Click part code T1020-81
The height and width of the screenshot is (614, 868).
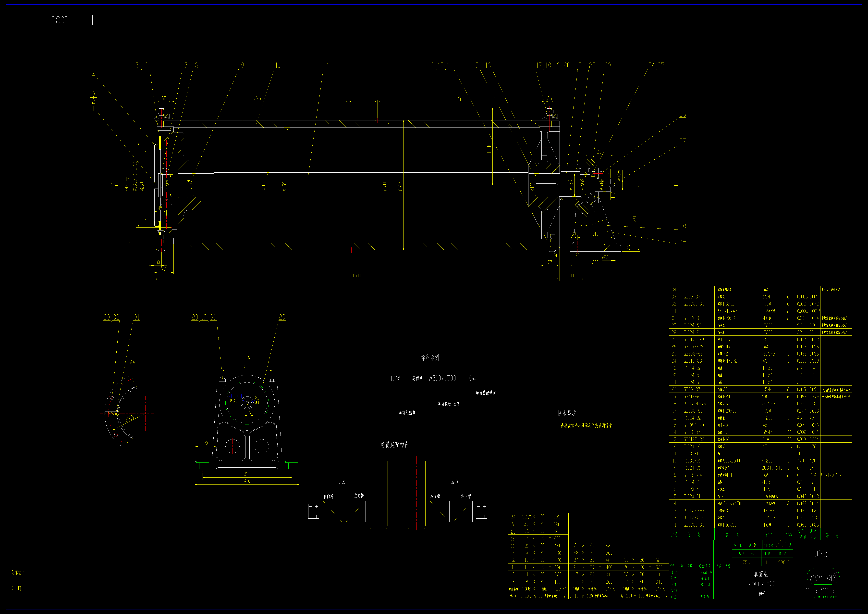[x=692, y=496]
